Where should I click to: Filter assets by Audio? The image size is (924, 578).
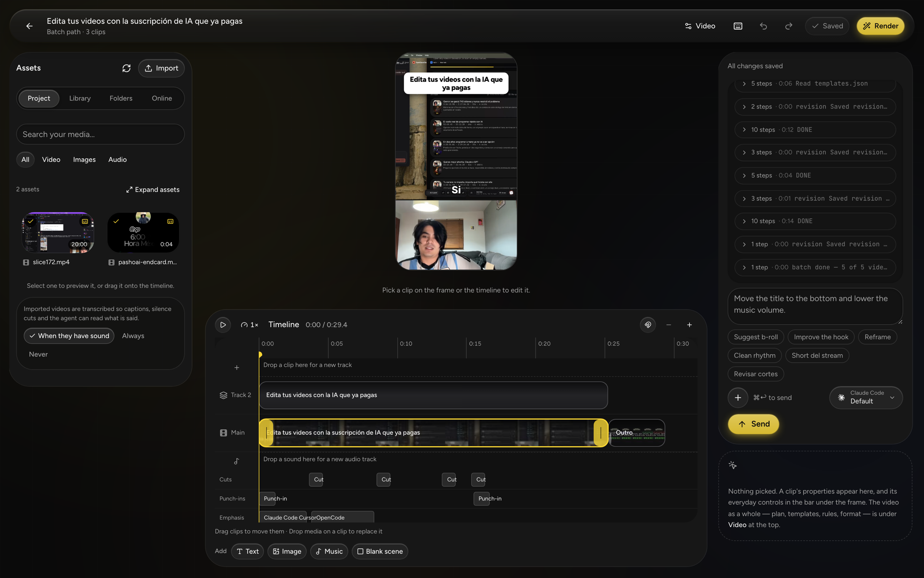117,160
